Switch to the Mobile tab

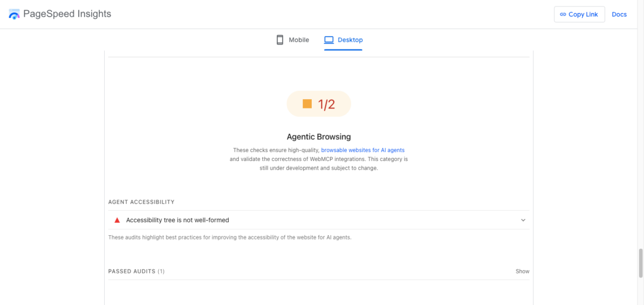tap(292, 40)
